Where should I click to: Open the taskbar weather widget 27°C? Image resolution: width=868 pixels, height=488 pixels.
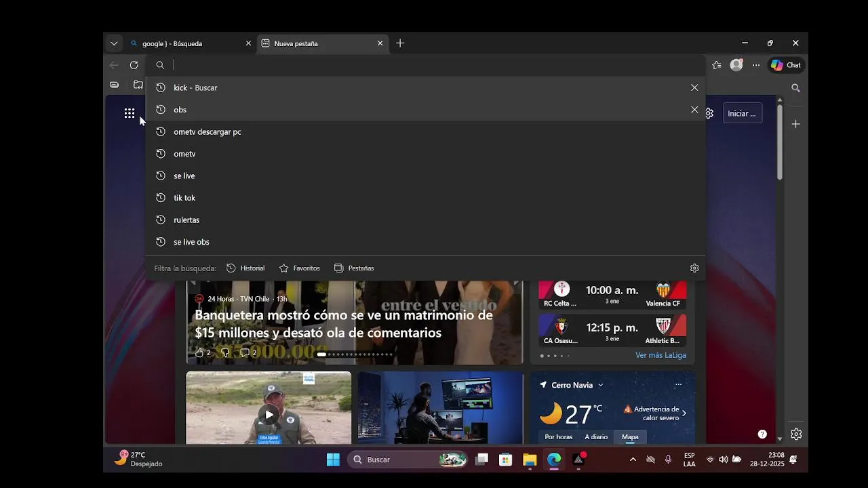tap(139, 459)
